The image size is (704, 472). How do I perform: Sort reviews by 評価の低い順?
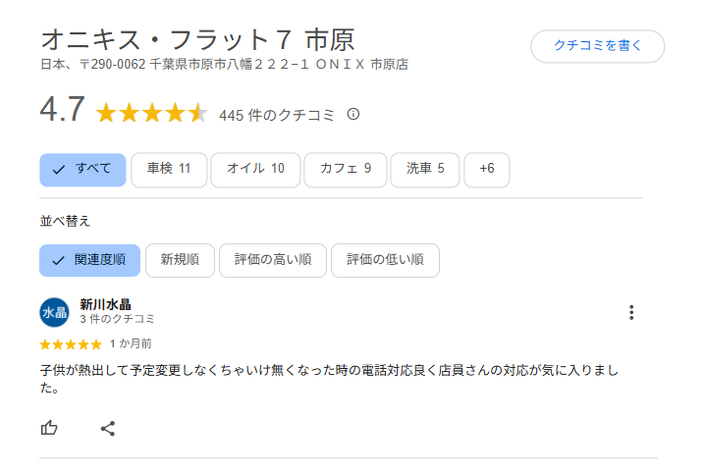pyautogui.click(x=385, y=261)
